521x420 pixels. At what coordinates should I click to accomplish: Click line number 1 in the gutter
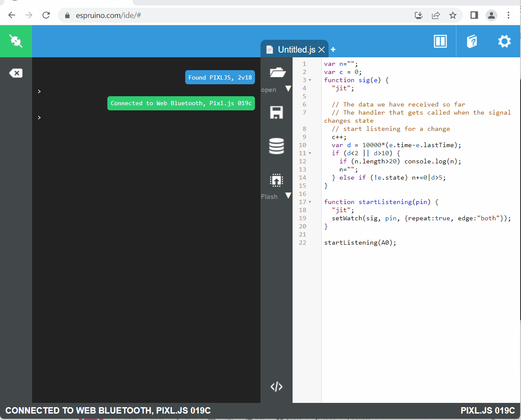[x=305, y=64]
